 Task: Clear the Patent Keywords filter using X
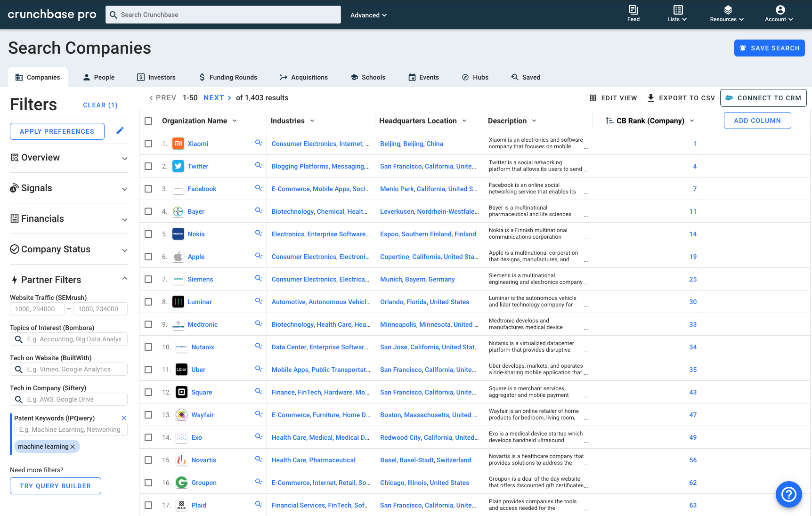124,418
